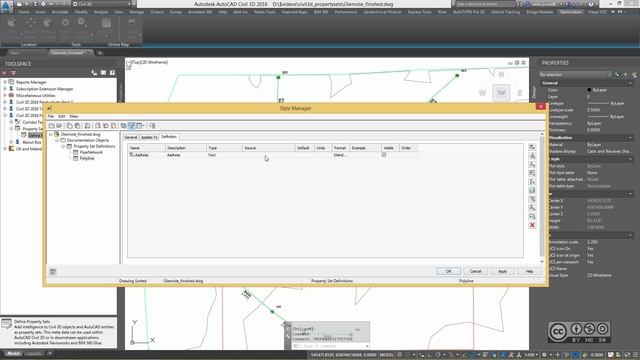Collapse the General section in Properties
Image resolution: width=640 pixels, height=360 pixels.
coord(630,83)
